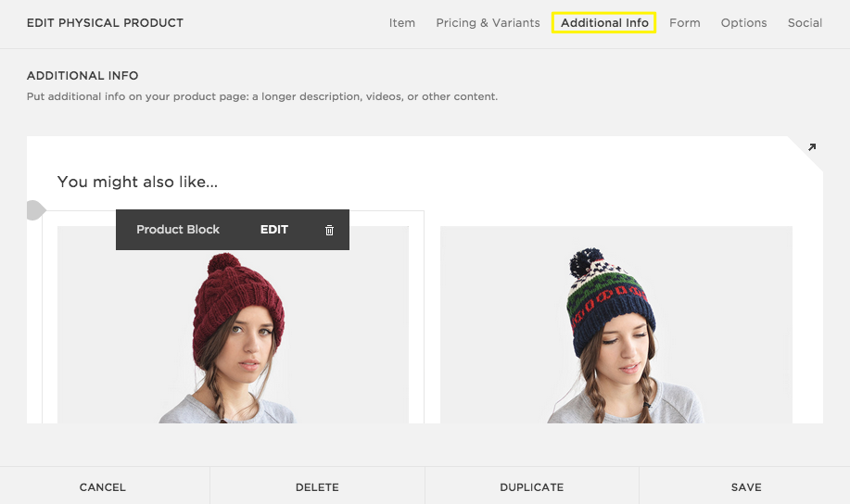Click the DELETE button in footer
The width and height of the screenshot is (850, 504).
(x=317, y=487)
